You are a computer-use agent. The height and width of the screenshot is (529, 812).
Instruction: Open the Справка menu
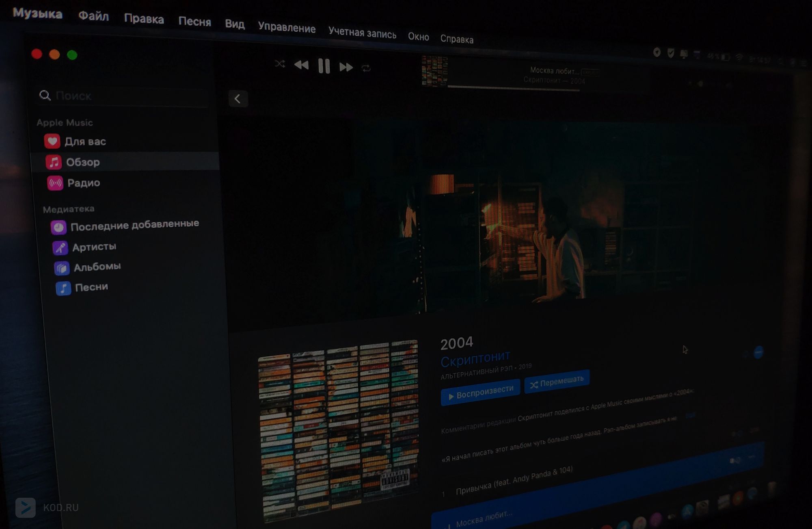(x=457, y=39)
